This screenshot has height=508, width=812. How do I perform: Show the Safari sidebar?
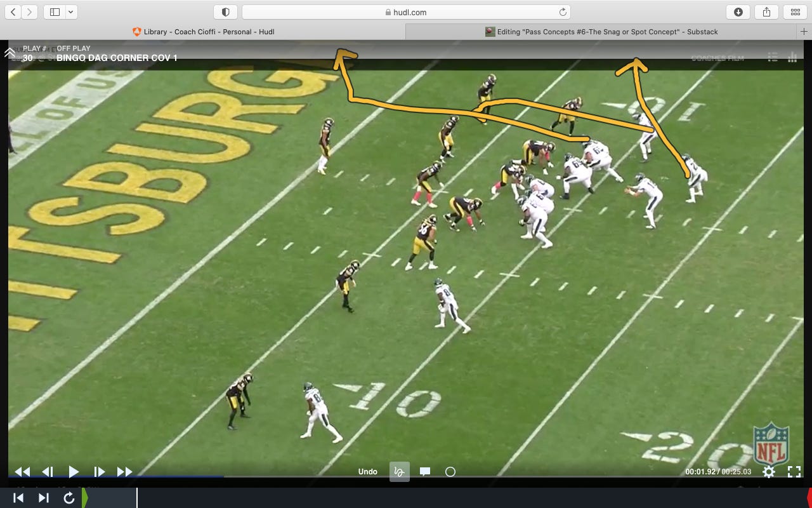pyautogui.click(x=55, y=12)
